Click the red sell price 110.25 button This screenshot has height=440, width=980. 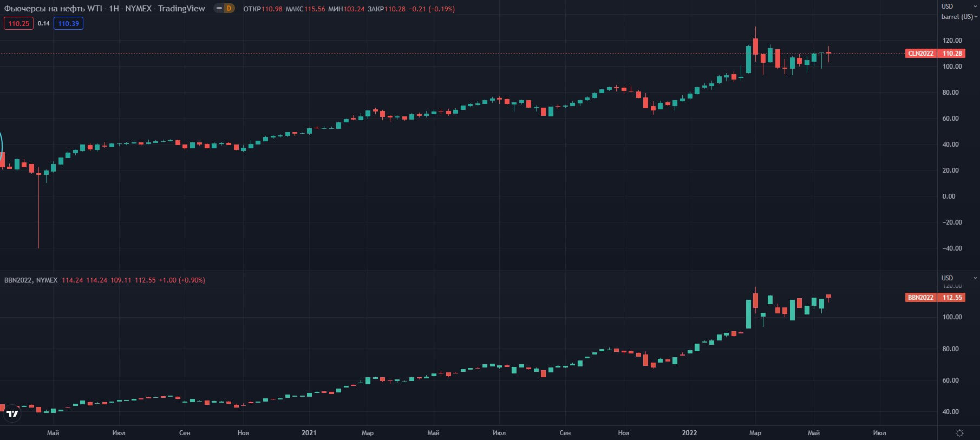pos(18,23)
